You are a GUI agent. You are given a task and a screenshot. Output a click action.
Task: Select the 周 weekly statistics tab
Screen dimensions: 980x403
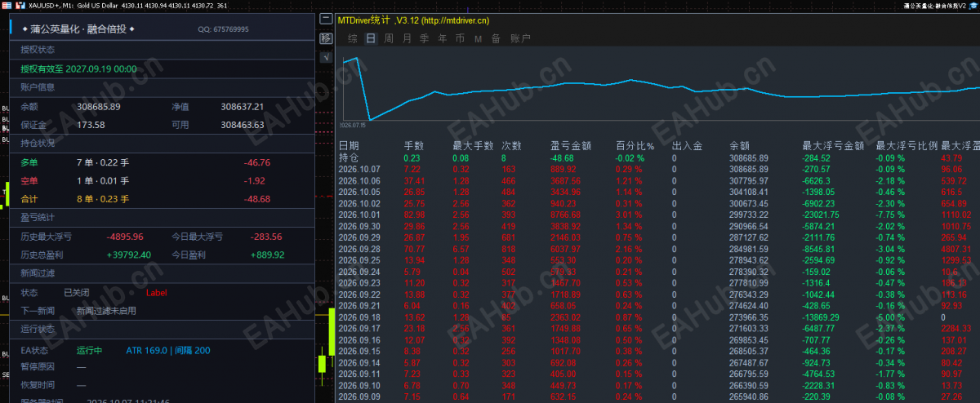(389, 38)
